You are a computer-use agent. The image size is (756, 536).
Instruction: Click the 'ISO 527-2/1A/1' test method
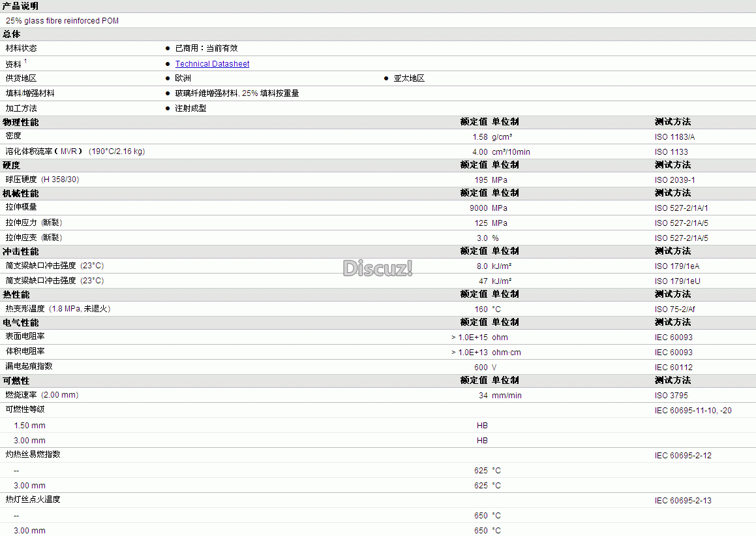click(681, 208)
